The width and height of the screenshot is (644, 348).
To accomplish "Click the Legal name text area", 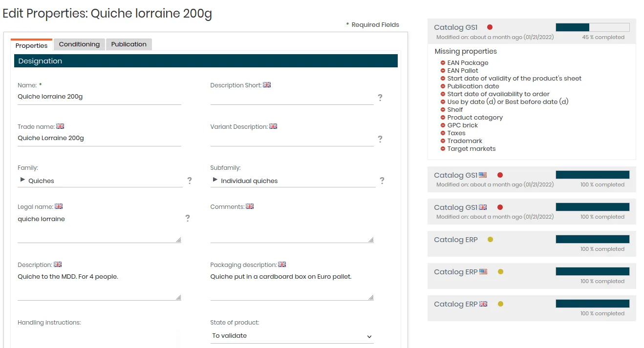I will (99, 228).
